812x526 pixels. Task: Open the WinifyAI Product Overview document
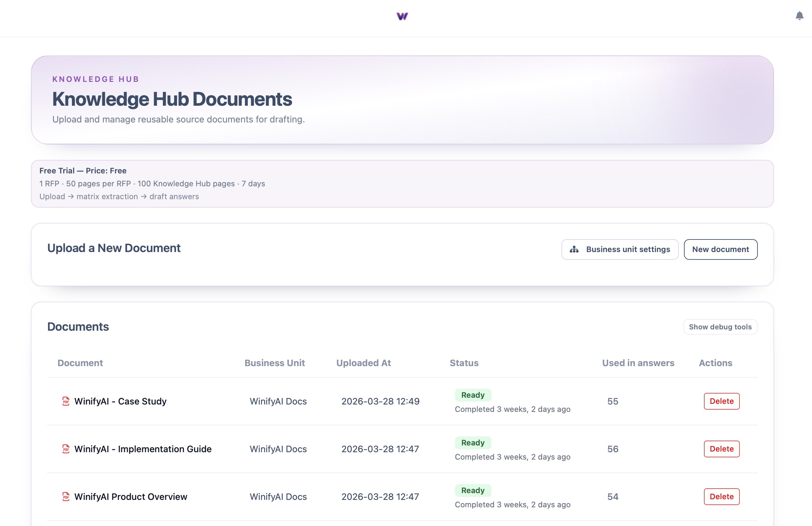click(x=131, y=497)
